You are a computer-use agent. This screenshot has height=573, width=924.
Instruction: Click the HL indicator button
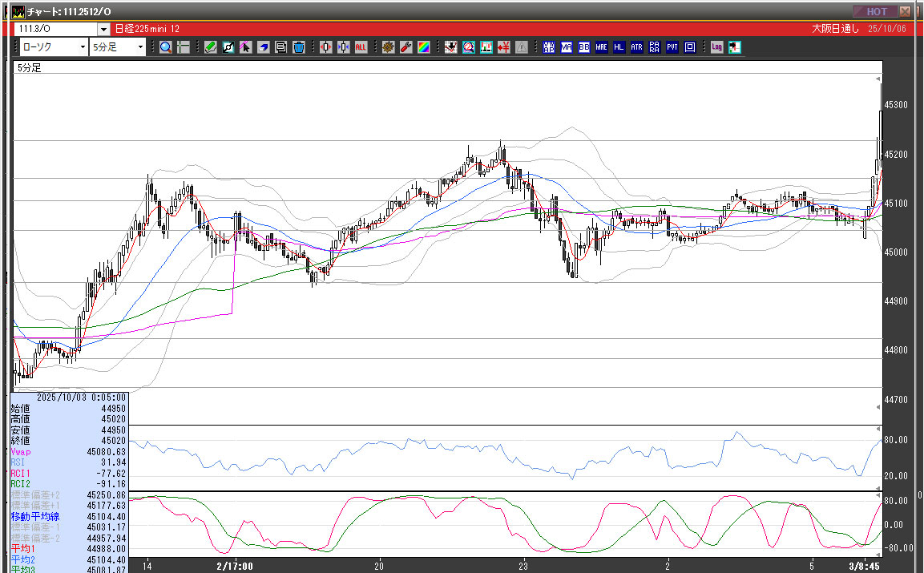click(x=619, y=47)
